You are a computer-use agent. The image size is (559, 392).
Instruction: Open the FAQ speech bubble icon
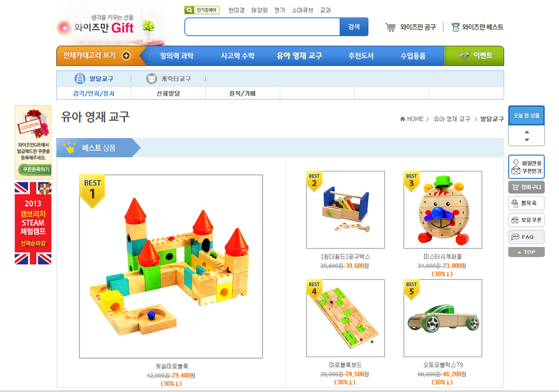click(x=515, y=237)
